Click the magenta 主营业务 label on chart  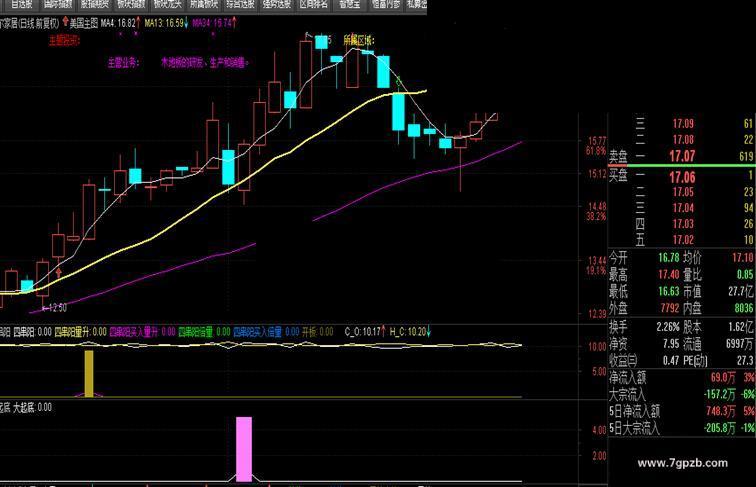123,63
